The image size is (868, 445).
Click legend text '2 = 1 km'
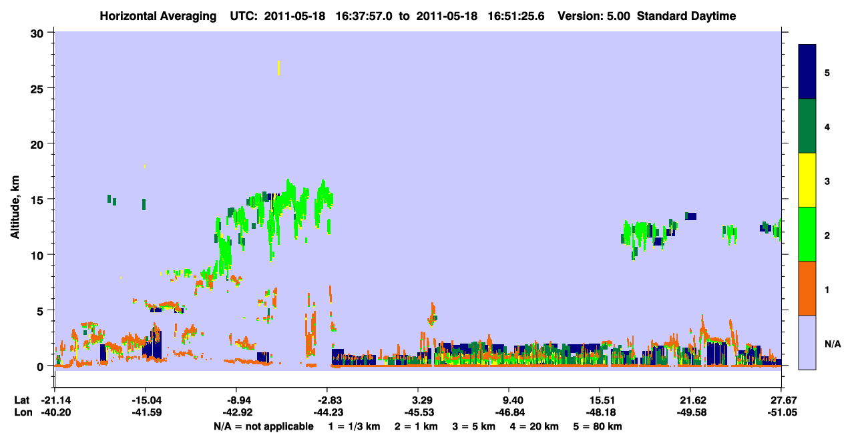pos(417,426)
